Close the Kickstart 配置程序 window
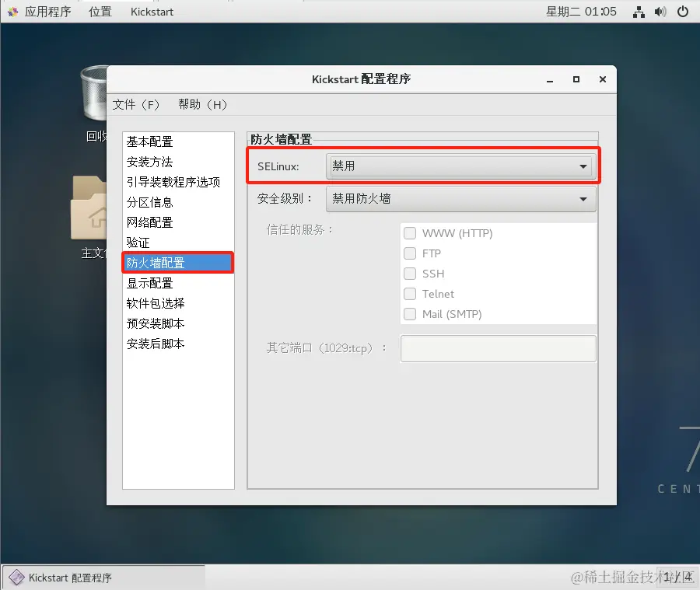 pyautogui.click(x=602, y=79)
